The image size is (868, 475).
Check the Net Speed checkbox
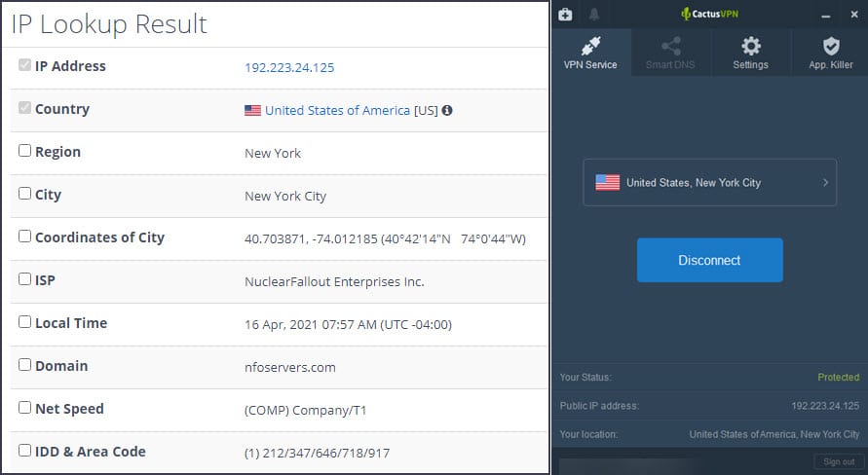coord(24,408)
